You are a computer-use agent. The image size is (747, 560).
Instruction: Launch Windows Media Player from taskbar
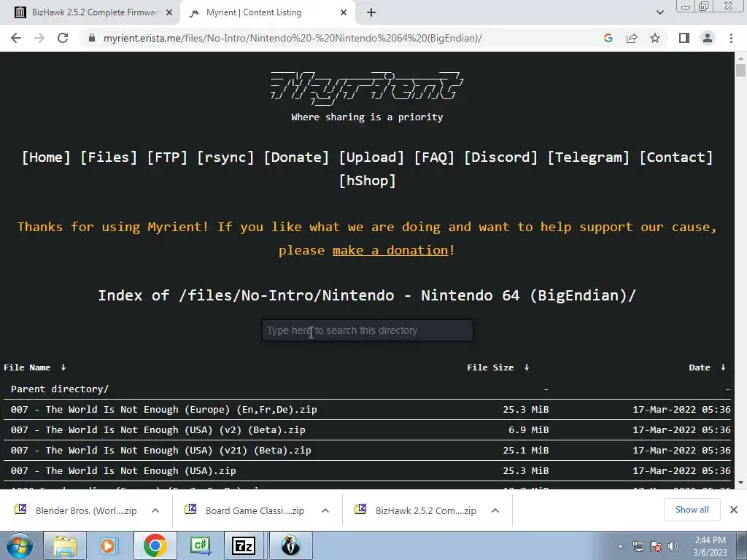pos(109,545)
